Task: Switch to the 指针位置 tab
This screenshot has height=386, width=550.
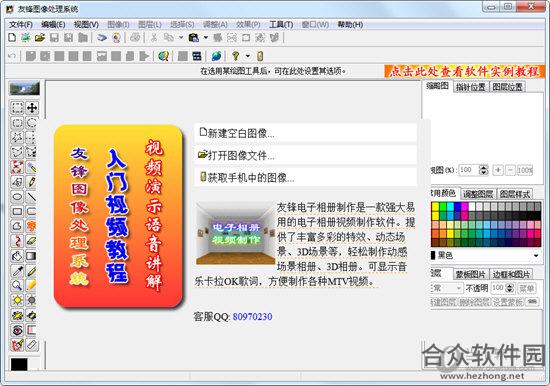Action: 471,87
